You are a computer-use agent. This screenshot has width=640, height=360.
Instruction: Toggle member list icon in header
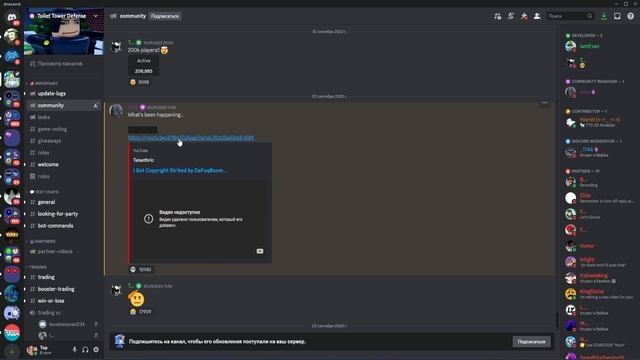pos(537,16)
